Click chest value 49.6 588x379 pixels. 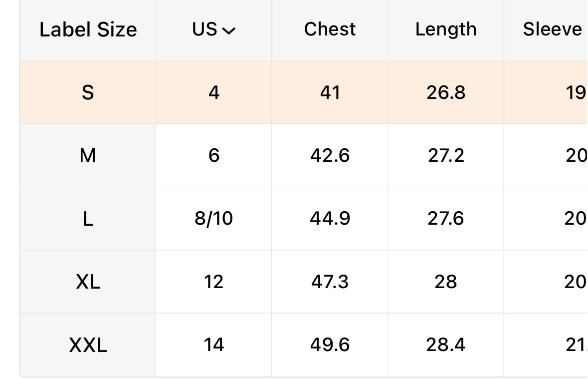pyautogui.click(x=330, y=345)
